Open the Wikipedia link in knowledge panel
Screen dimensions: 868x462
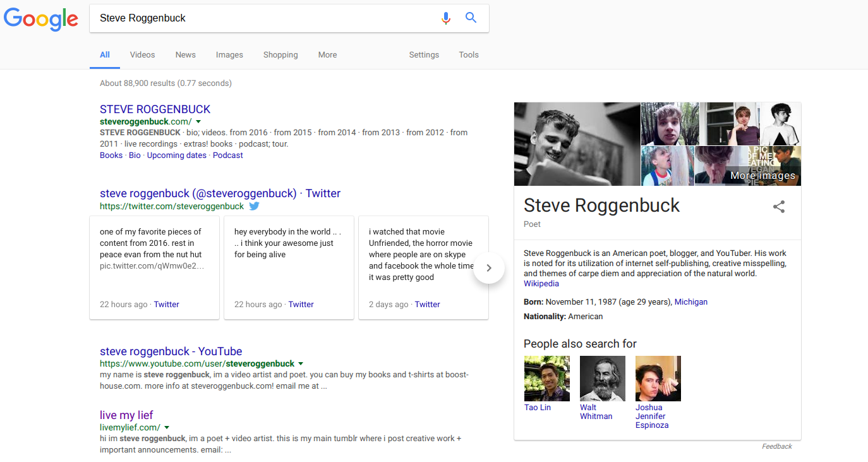(x=541, y=284)
